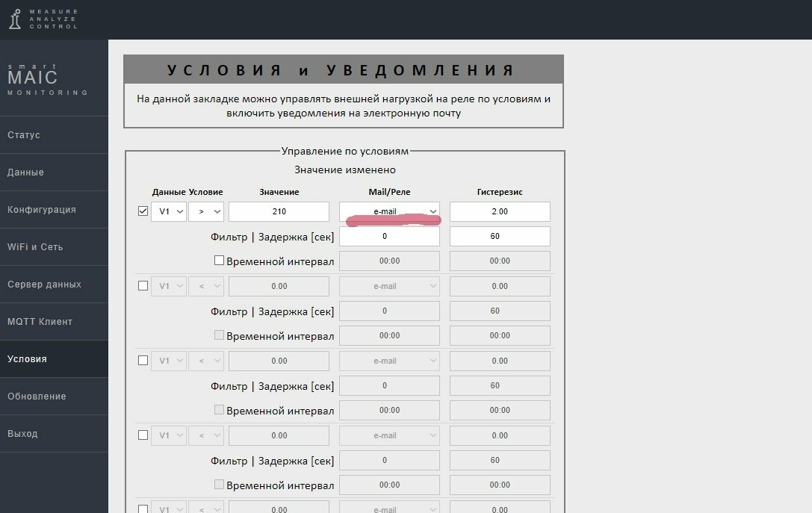Open the fourth condition's '<' operator dropdown
This screenshot has width=812, height=513.
206,435
